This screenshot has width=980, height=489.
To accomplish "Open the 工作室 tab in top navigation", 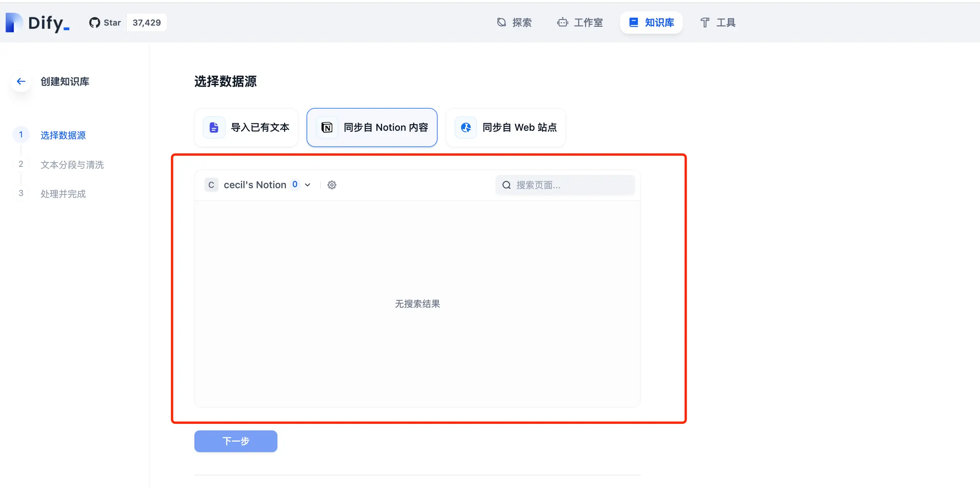I will pos(580,23).
